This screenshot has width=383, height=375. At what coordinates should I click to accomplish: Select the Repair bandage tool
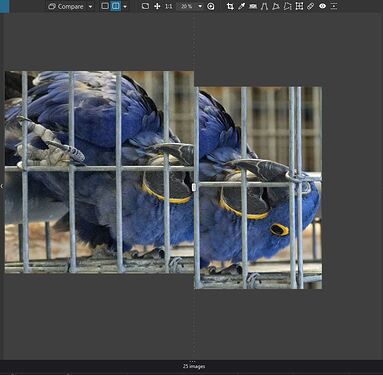pyautogui.click(x=310, y=6)
